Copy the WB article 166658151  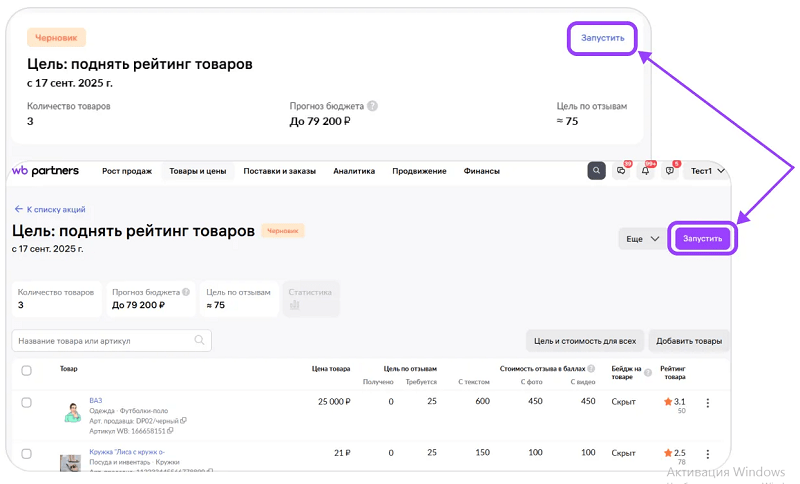[170, 431]
